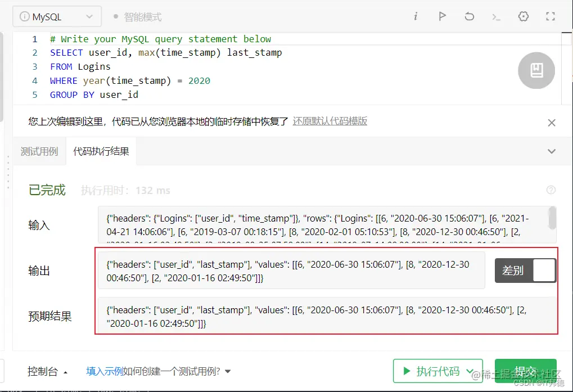Expand the 控制台 console panel
The image size is (573, 392).
point(47,372)
